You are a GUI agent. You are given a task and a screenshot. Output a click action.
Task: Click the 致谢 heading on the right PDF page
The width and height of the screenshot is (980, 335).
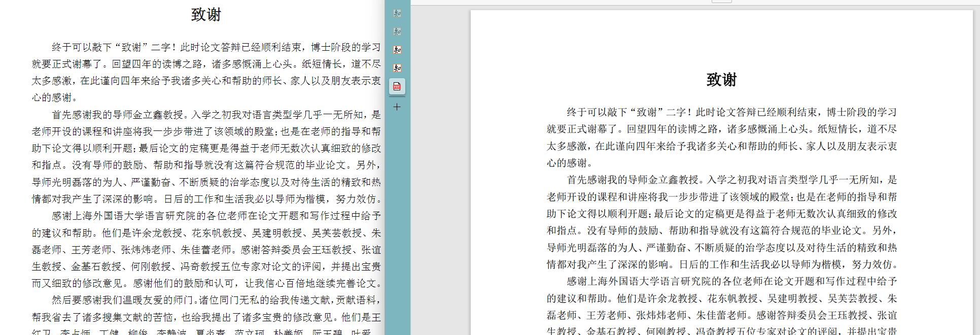[x=721, y=80]
